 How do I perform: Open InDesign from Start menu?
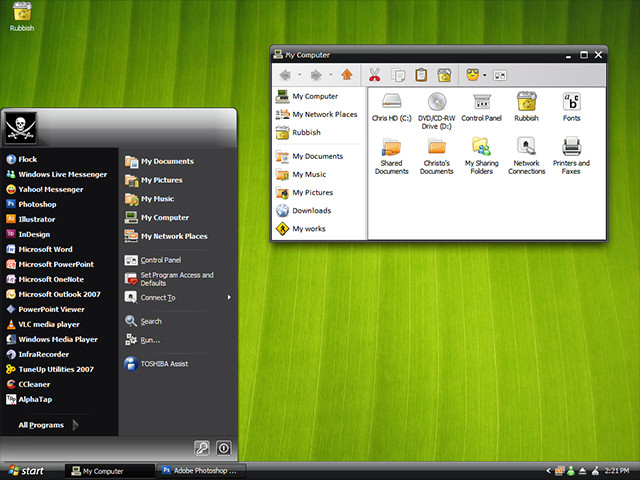point(28,234)
